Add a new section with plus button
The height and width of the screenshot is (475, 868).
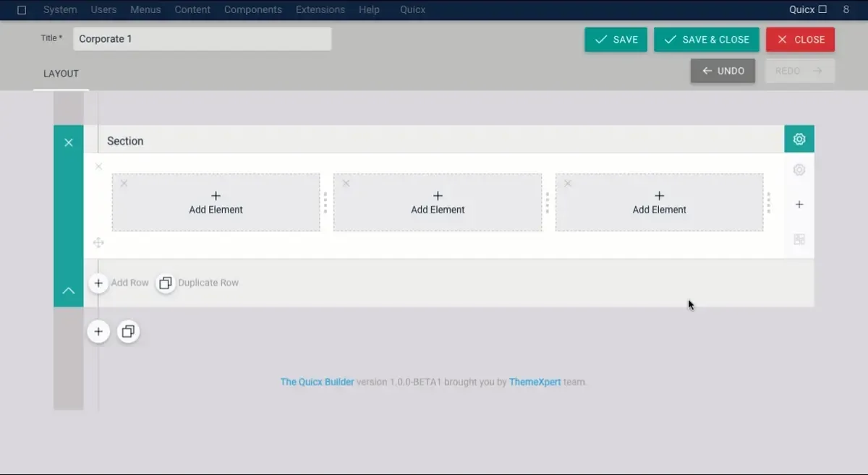click(x=98, y=332)
